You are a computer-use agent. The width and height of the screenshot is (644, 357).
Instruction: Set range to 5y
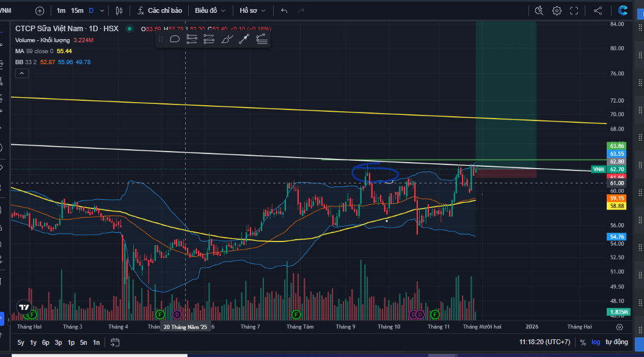21,342
